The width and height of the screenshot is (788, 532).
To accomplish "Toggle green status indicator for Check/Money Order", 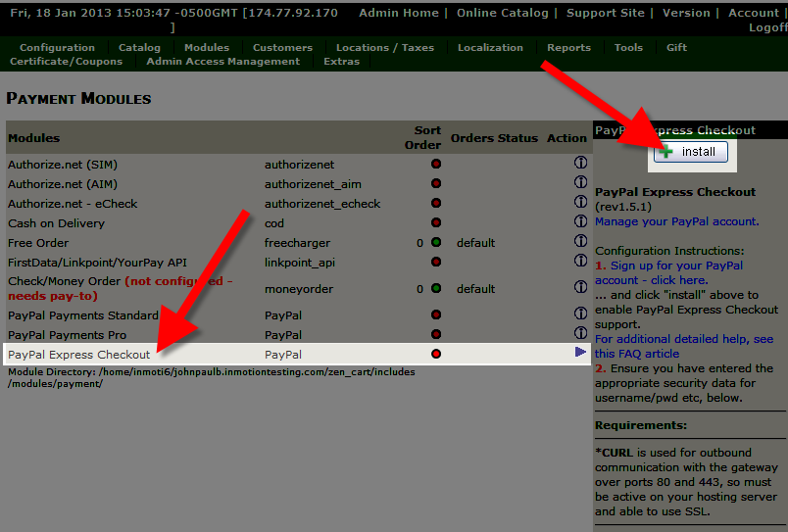I will click(435, 289).
